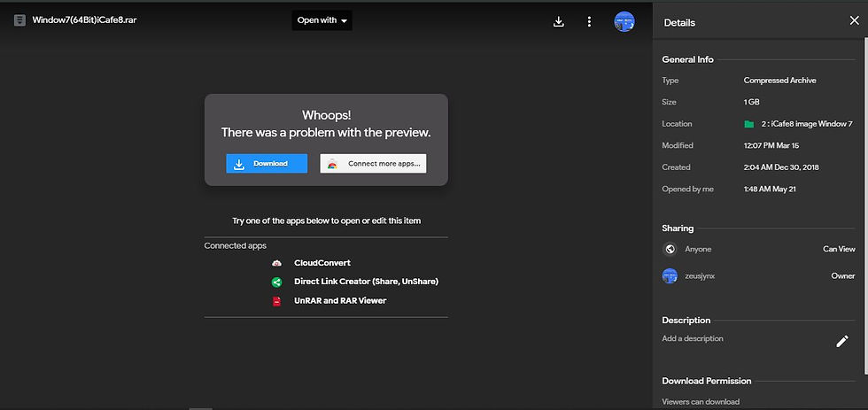This screenshot has width=868, height=410.
Task: Click the "Can View" permission text
Action: coord(839,249)
